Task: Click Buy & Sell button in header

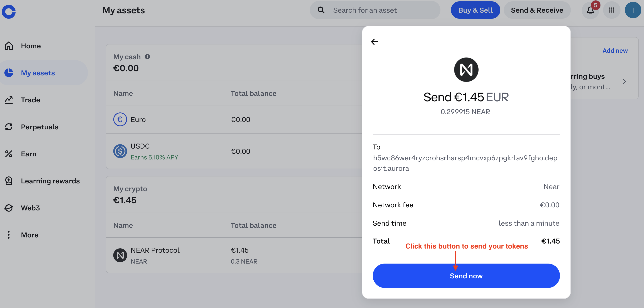Action: click(475, 10)
